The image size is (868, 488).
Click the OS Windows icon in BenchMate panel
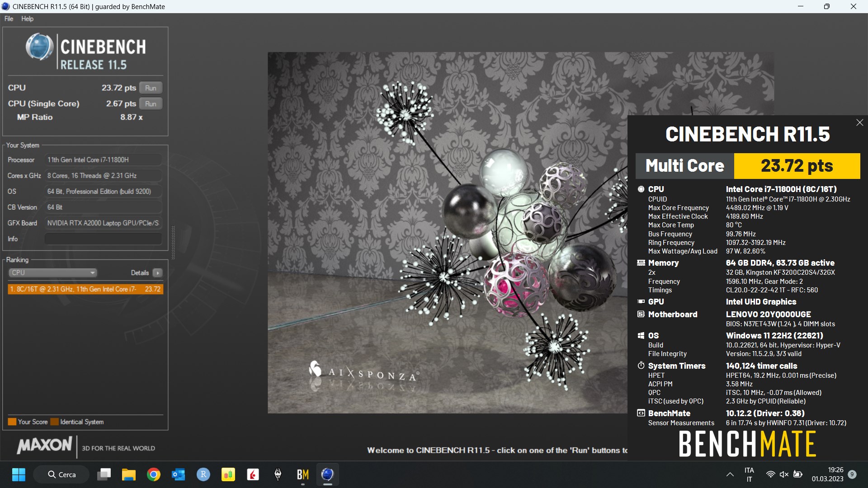(x=641, y=335)
